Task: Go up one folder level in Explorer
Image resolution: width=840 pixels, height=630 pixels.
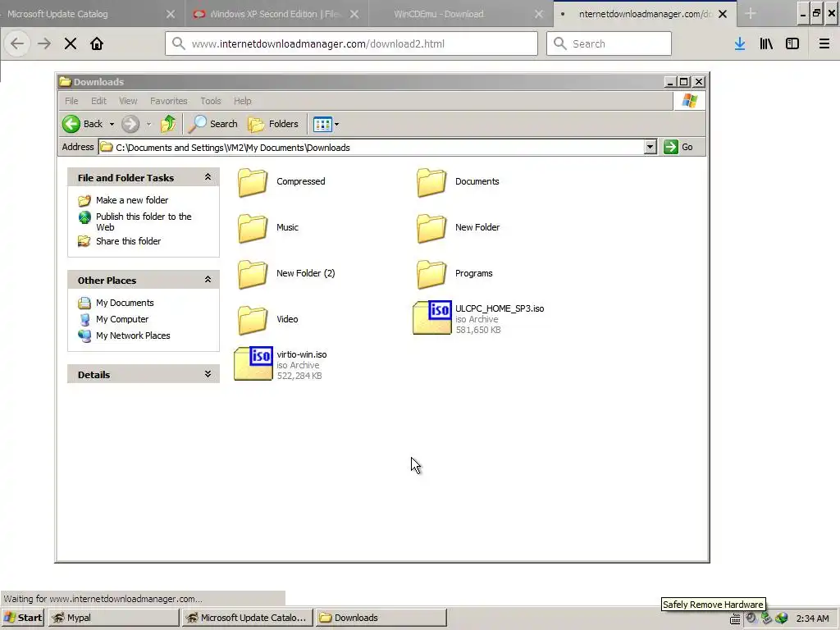Action: [x=168, y=125]
